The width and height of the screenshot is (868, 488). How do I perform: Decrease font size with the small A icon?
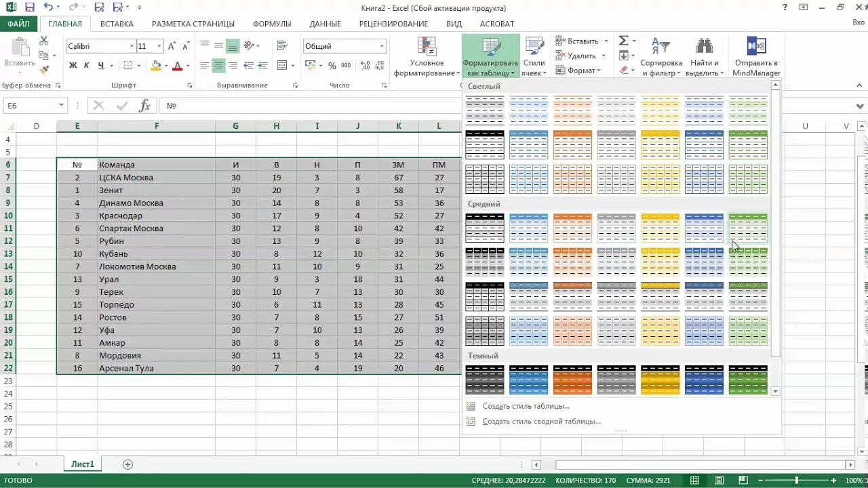(x=186, y=46)
